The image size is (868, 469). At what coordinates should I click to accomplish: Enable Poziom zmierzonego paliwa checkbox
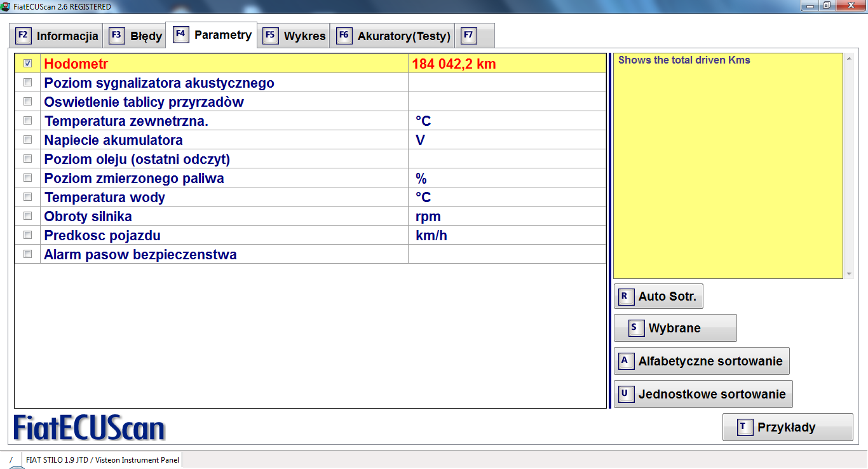tap(27, 178)
